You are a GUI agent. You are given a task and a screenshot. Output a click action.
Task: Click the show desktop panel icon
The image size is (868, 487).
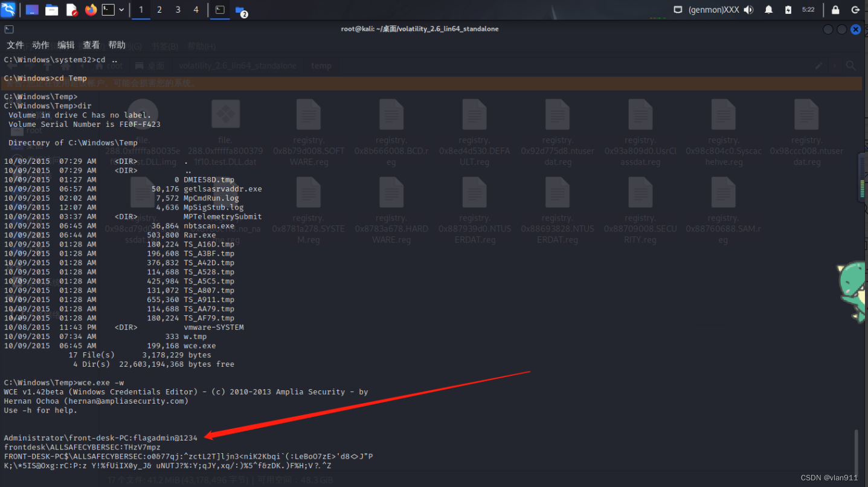coord(32,10)
